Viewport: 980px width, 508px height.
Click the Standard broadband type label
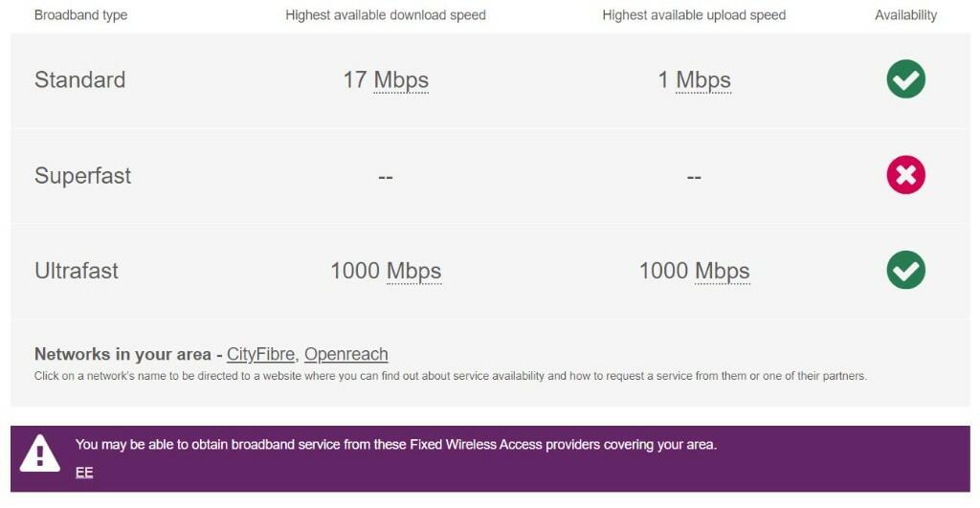click(x=79, y=79)
